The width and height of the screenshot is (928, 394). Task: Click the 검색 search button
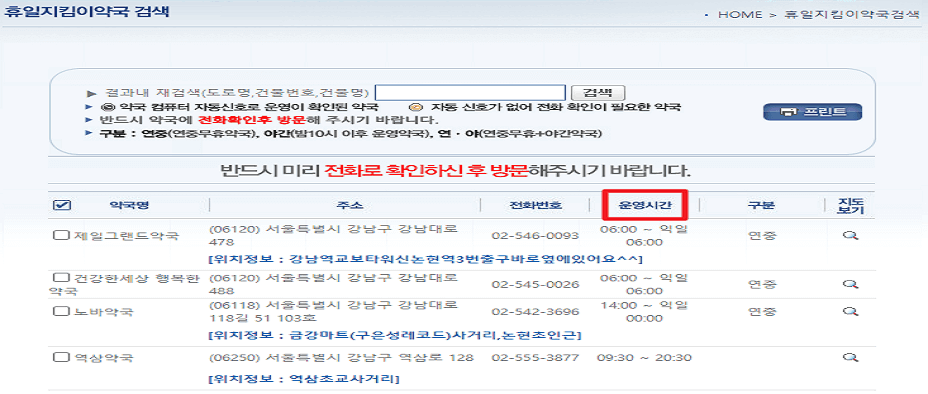(598, 93)
